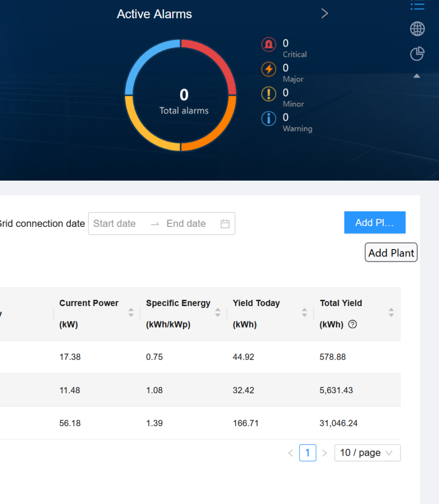This screenshot has height=504, width=439.
Task: Select the list view icon
Action: click(x=417, y=5)
